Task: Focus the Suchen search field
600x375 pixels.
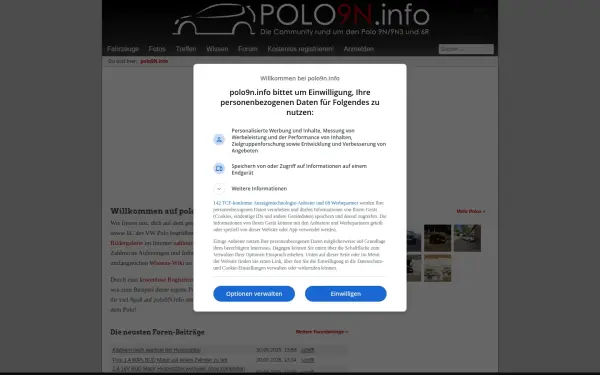Action: (466, 49)
